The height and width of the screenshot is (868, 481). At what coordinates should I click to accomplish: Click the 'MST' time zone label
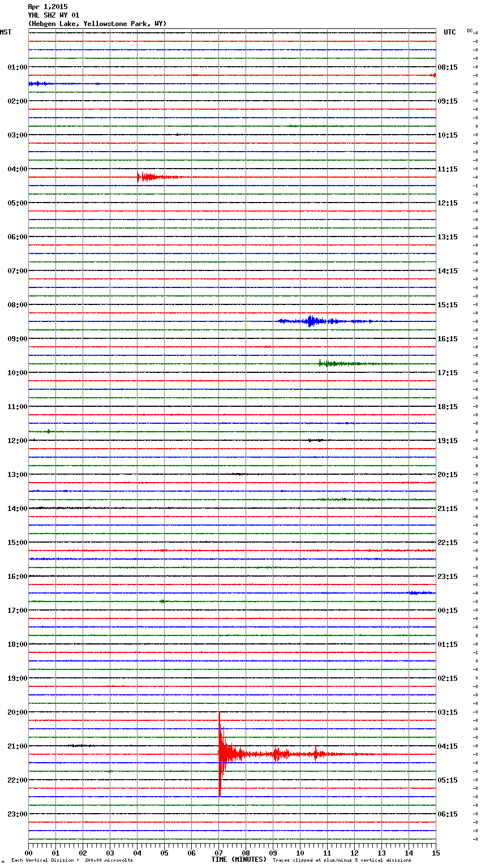tap(6, 32)
